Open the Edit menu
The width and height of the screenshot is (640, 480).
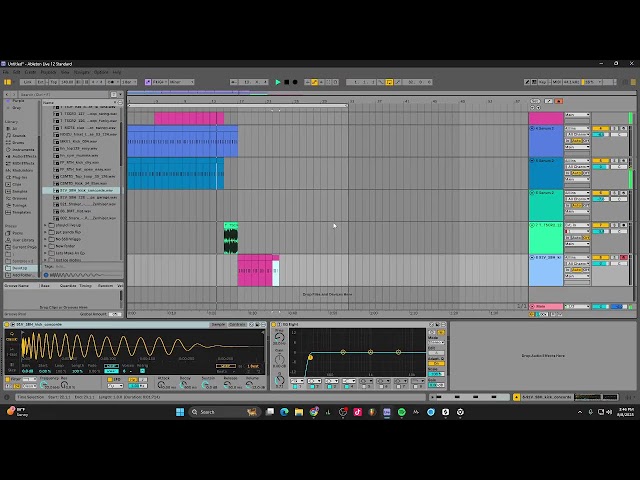tap(17, 72)
